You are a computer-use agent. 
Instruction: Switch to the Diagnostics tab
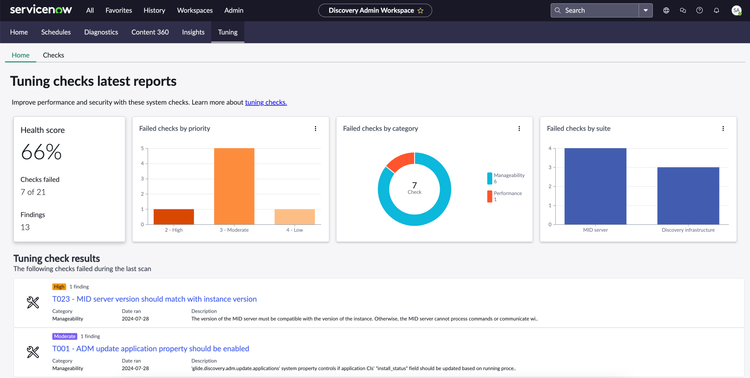[x=101, y=32]
